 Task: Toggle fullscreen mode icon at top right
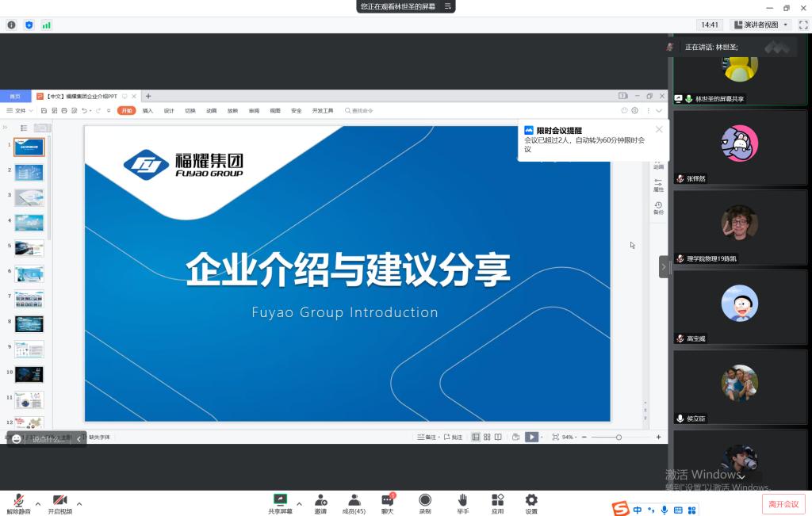pyautogui.click(x=802, y=25)
